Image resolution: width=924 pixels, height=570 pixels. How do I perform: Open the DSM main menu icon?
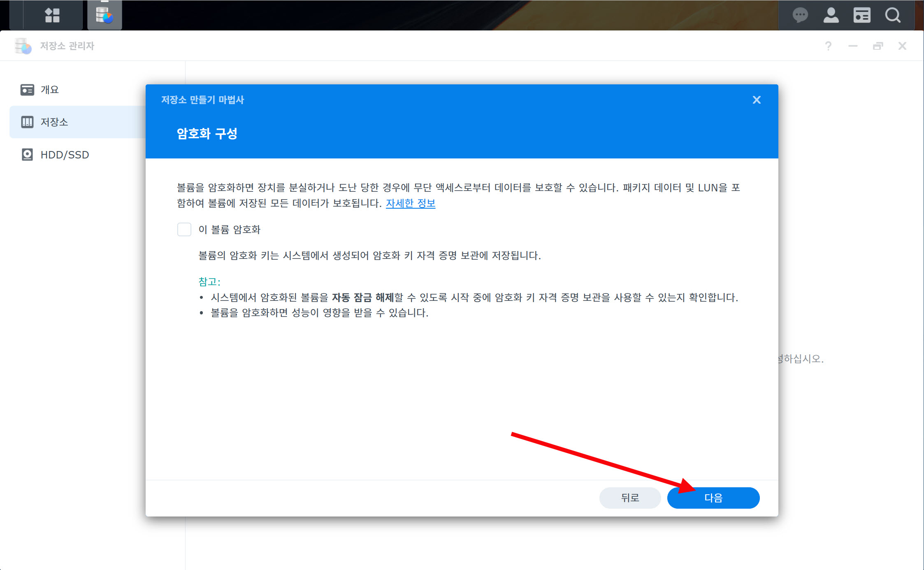52,15
